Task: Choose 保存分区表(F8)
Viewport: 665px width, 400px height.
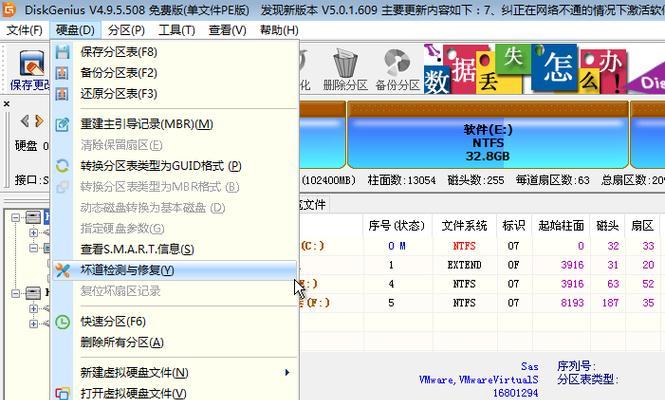Action: [175, 52]
